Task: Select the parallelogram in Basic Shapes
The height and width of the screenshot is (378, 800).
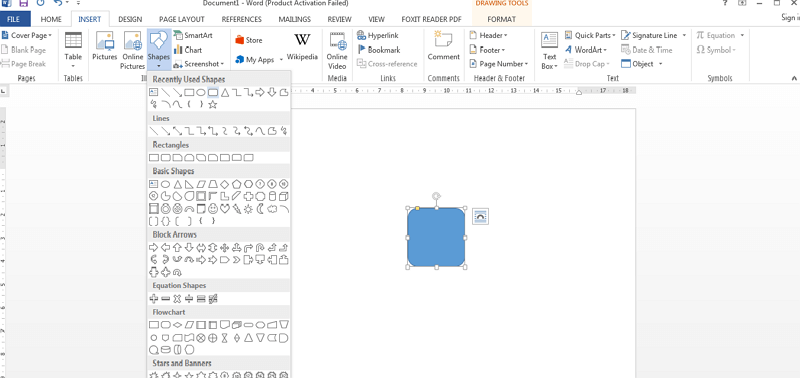Action: [201, 184]
